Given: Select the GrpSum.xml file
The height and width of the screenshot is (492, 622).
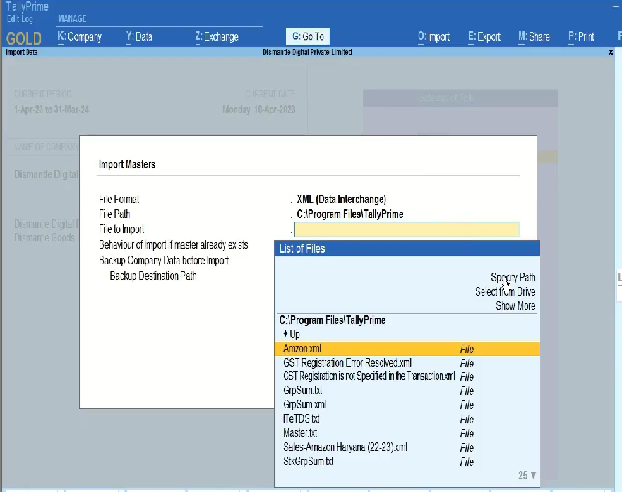Looking at the screenshot, I should click(x=407, y=405).
